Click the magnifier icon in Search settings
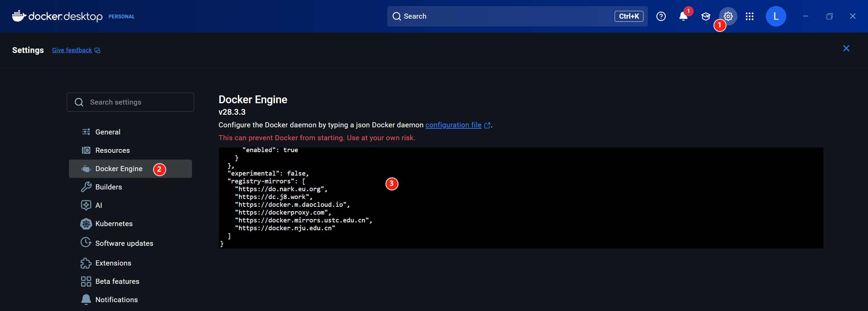 79,102
